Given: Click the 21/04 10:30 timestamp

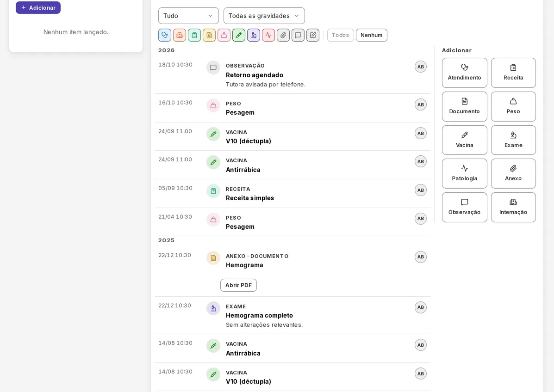Looking at the screenshot, I should (175, 217).
